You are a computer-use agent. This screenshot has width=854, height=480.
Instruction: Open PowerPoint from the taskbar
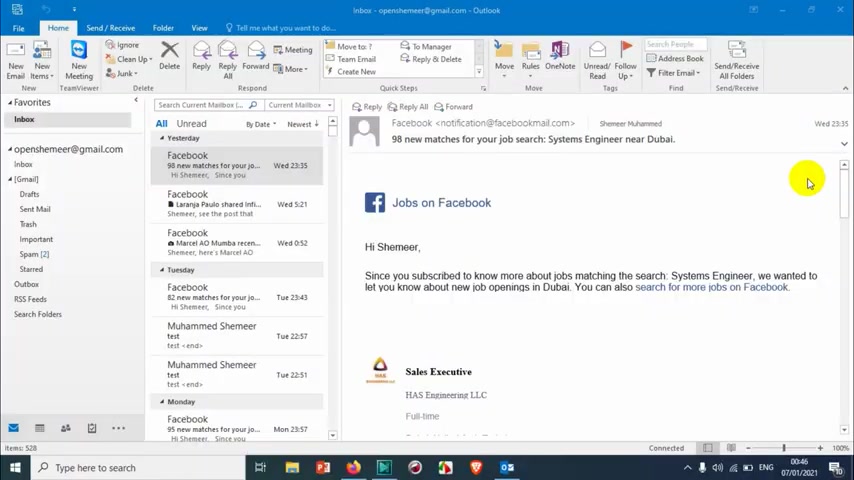pos(323,467)
